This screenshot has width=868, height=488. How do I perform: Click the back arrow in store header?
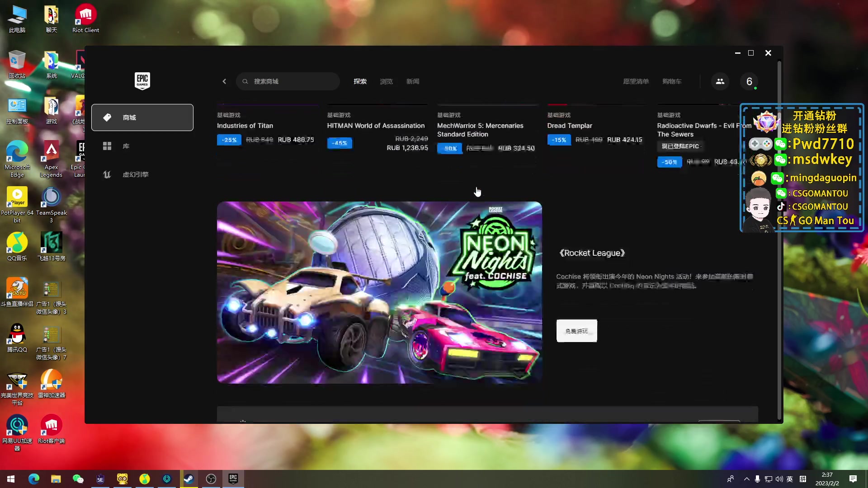(x=224, y=81)
